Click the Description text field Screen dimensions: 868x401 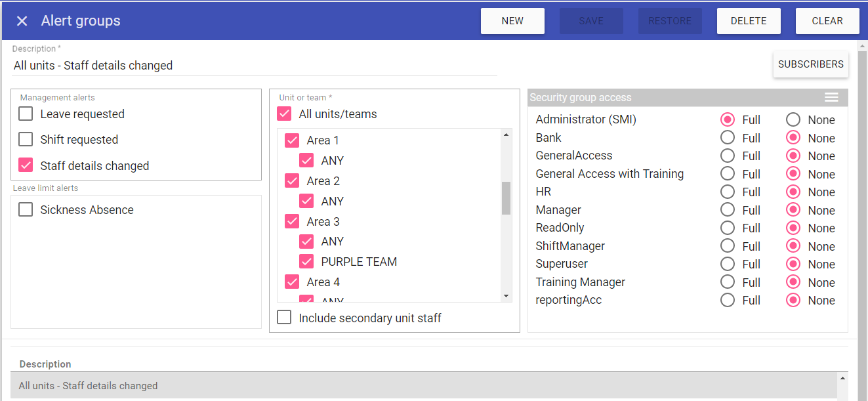[x=255, y=66]
